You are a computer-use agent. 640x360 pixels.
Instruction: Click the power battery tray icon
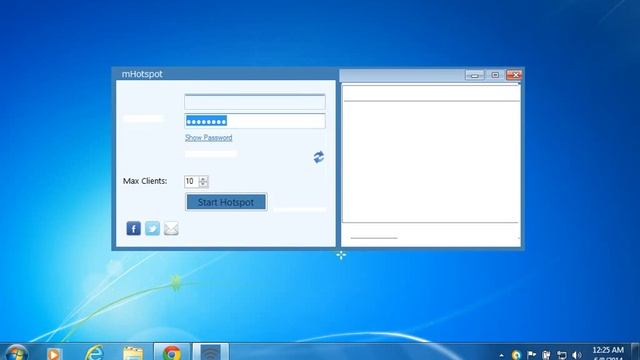(x=546, y=355)
